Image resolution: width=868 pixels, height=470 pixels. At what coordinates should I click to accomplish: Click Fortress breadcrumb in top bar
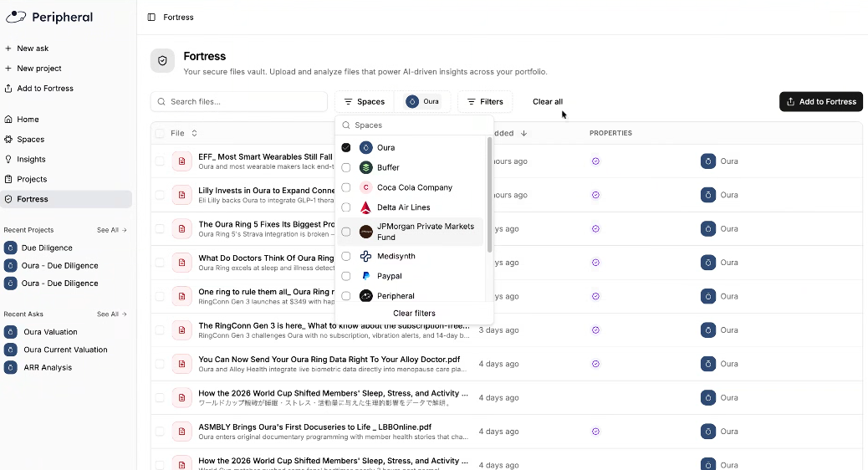tap(178, 18)
